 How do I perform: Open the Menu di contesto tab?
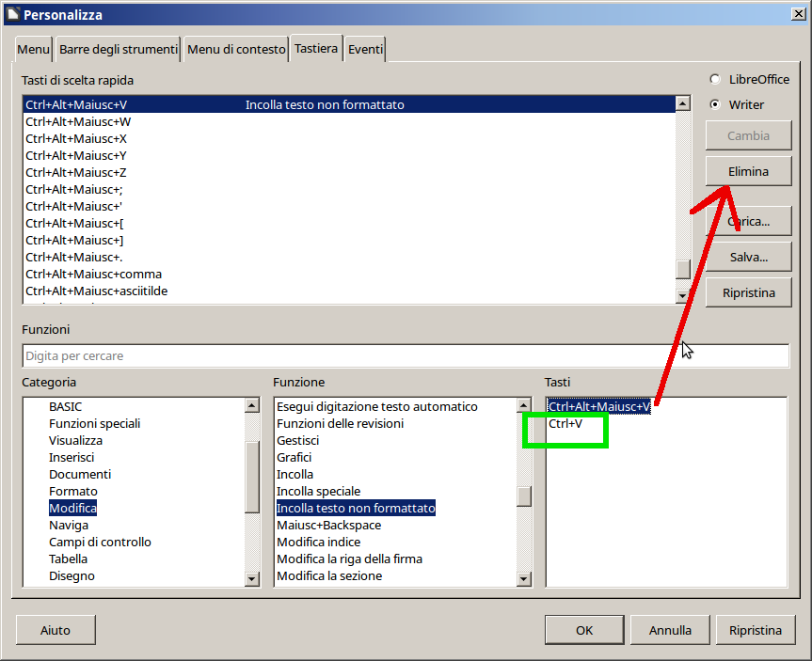coord(236,49)
